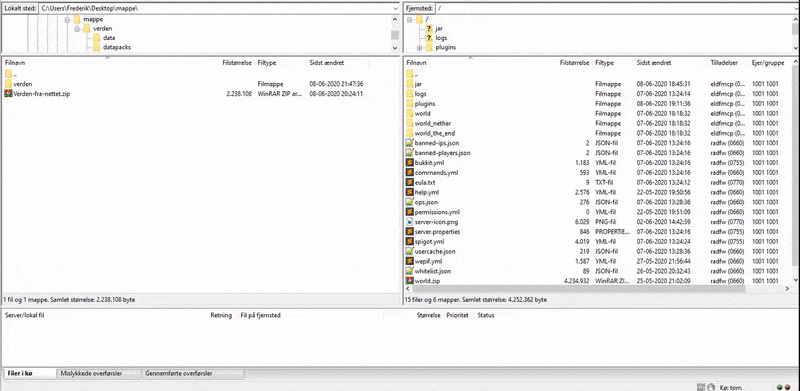Switch to Mislykkede overførsler tab
800x391 pixels.
point(98,374)
